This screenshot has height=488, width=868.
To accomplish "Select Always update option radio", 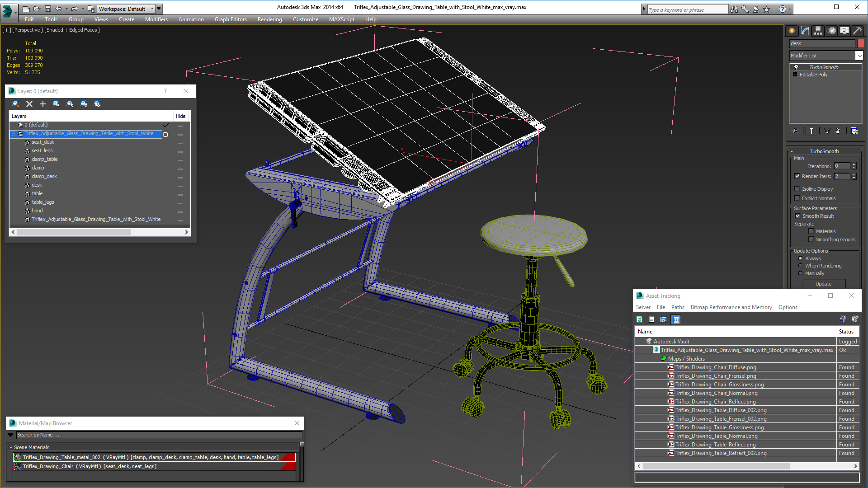I will coord(800,258).
